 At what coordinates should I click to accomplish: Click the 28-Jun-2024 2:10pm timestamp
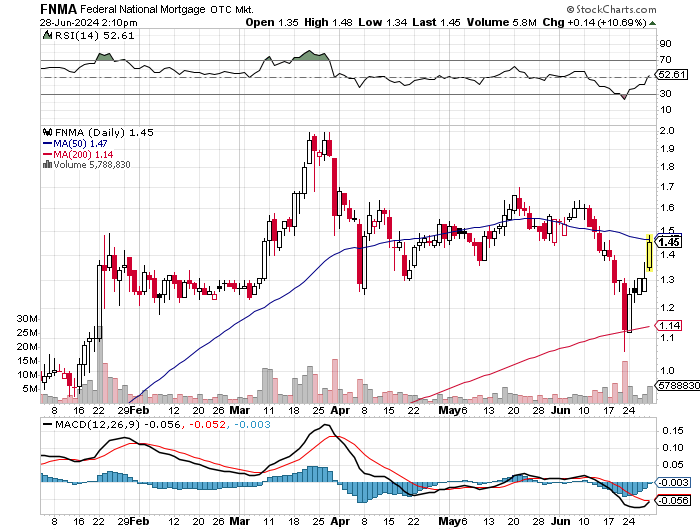pos(88,23)
